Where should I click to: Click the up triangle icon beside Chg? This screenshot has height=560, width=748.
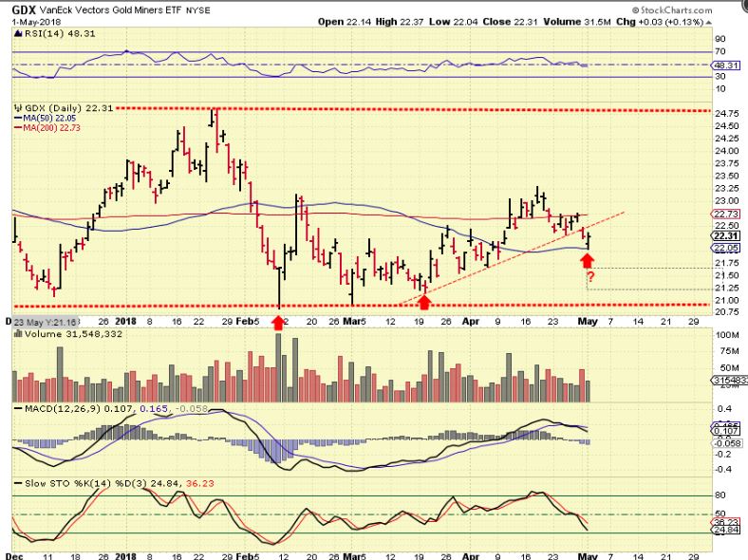coord(708,23)
